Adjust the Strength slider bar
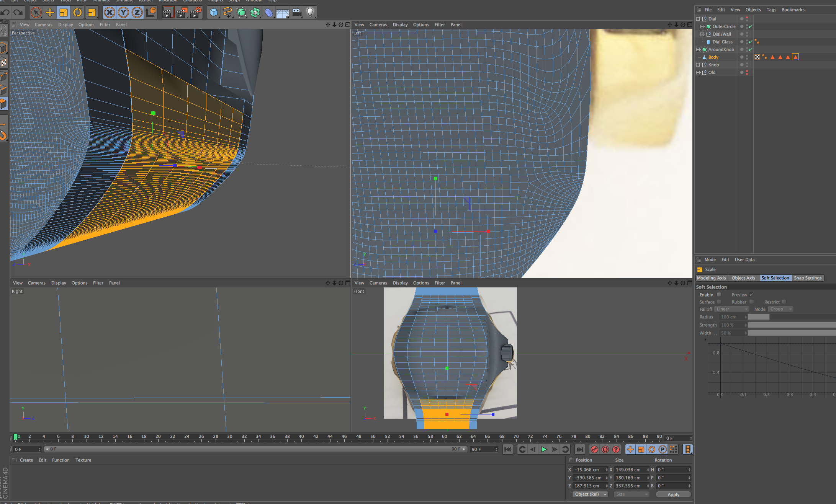 click(792, 325)
